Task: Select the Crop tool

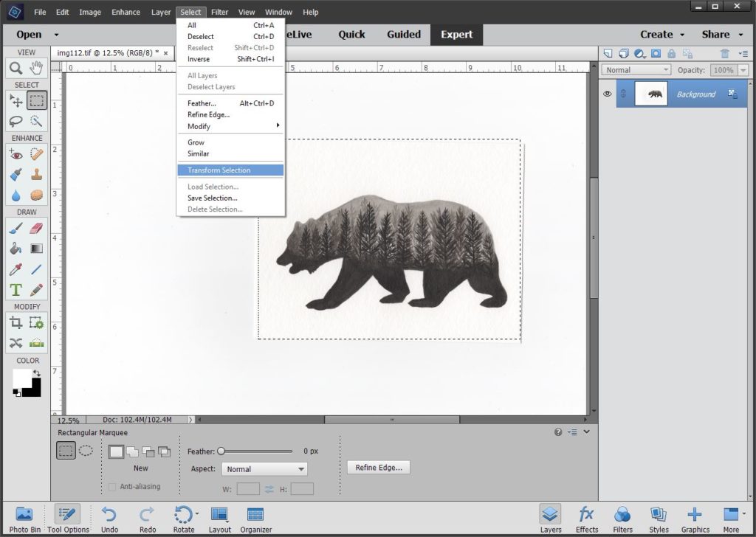Action: tap(16, 322)
